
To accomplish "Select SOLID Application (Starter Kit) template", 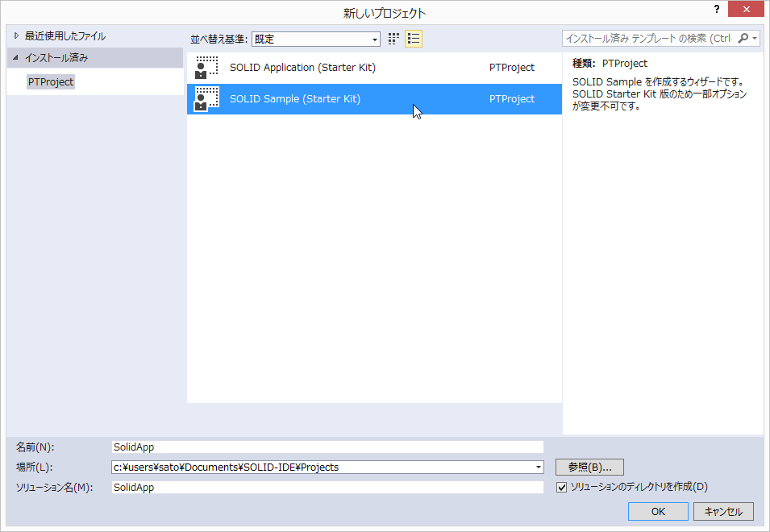I will (302, 68).
